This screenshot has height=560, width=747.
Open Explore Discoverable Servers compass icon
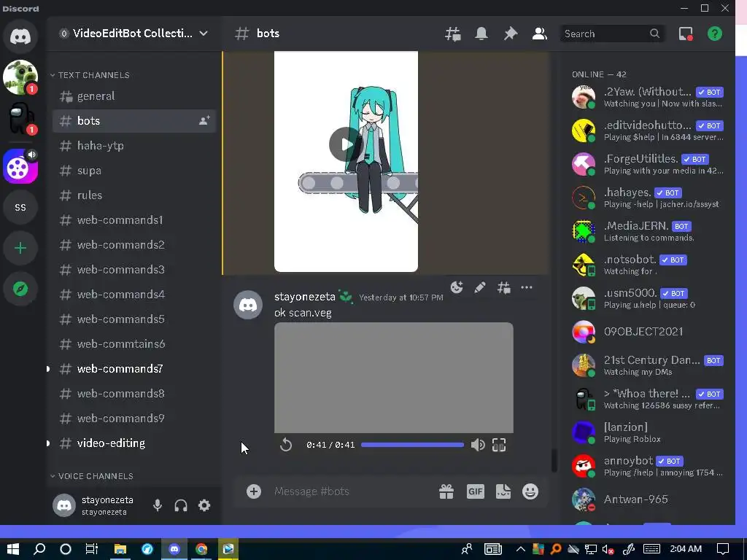(20, 289)
